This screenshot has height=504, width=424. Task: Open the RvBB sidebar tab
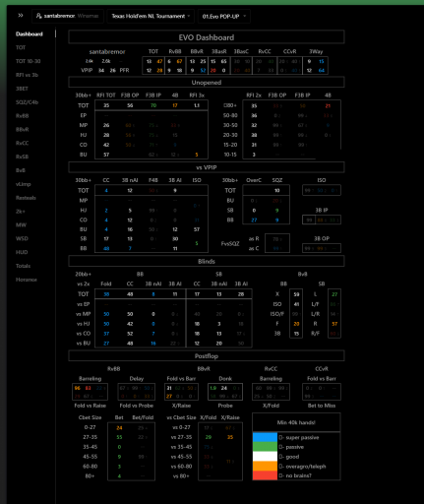coord(22,116)
